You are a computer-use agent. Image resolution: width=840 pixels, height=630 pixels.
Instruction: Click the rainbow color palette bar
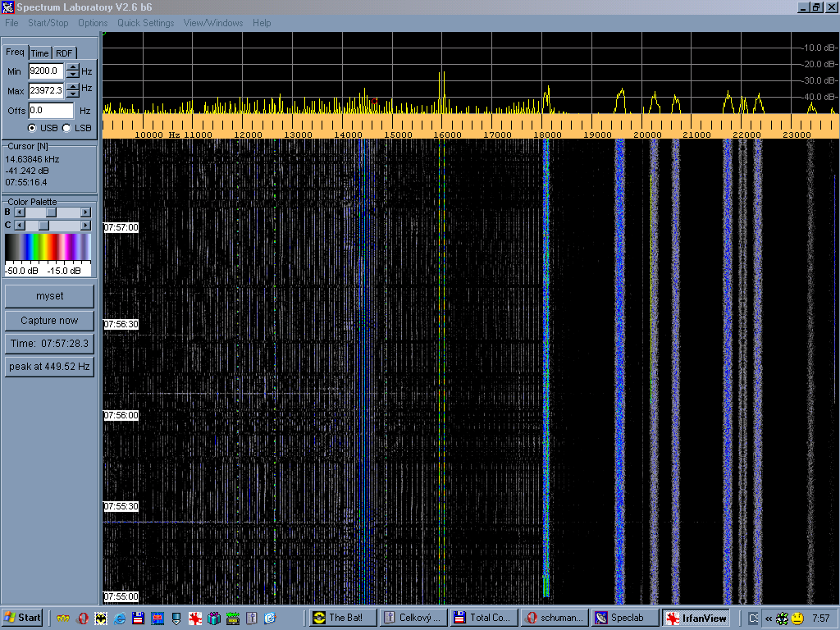tap(48, 247)
